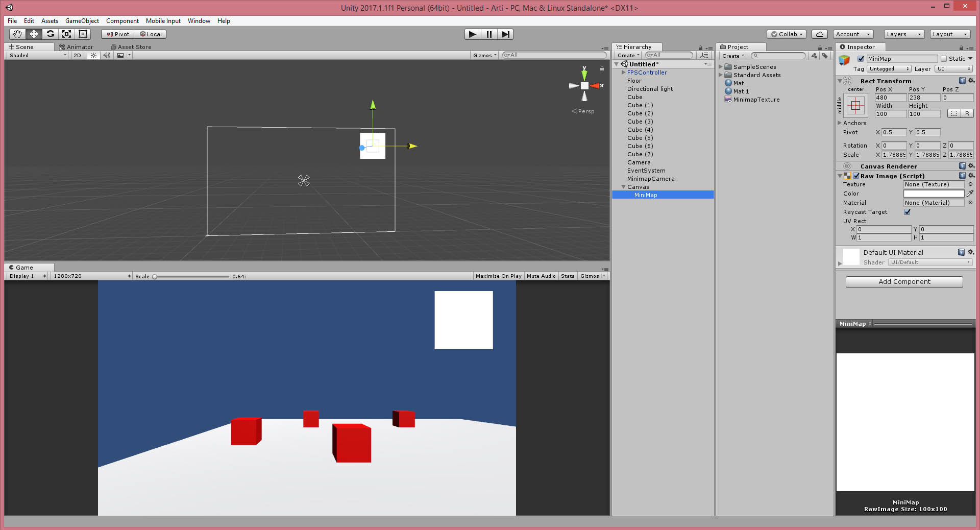Click the Add Component button
This screenshot has width=980, height=530.
[904, 282]
